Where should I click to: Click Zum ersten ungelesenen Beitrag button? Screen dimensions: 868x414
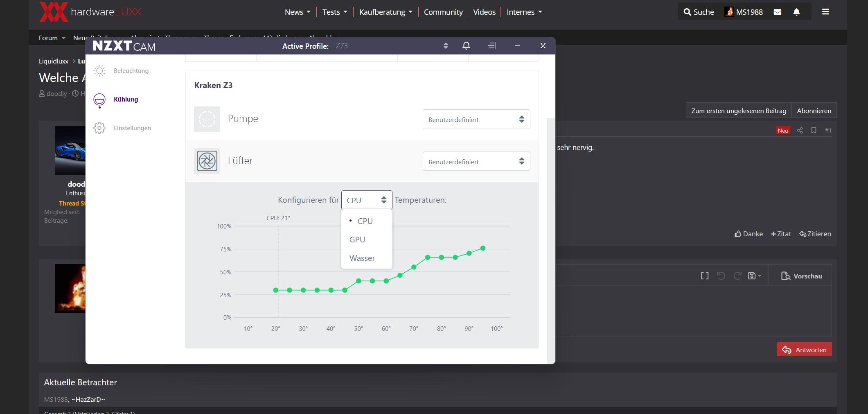[x=739, y=111]
